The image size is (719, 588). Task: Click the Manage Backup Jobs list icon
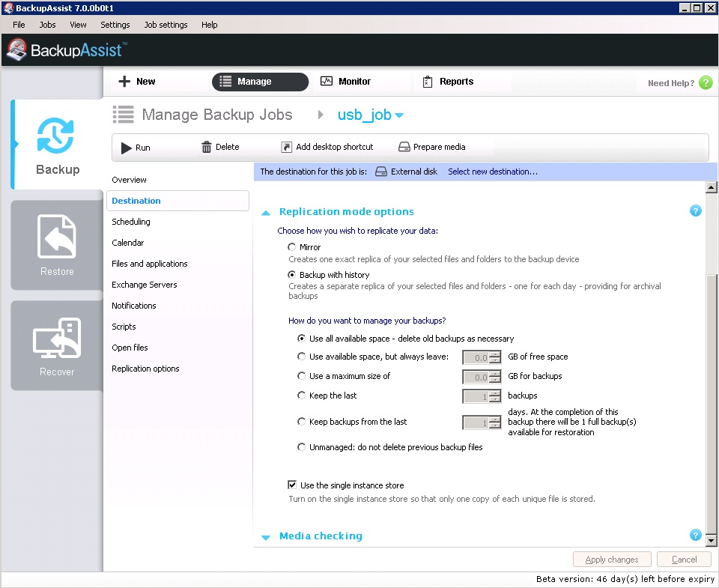pos(124,115)
